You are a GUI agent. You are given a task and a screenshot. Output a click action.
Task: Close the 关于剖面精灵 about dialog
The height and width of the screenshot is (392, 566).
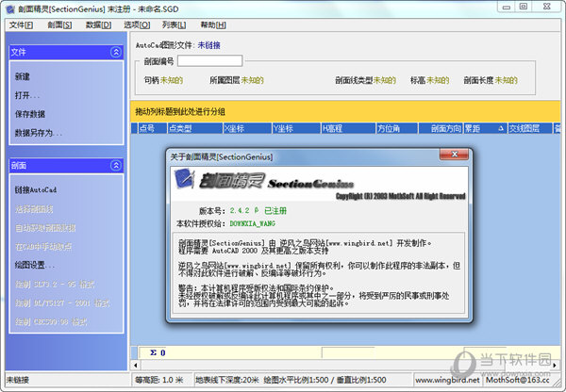[454, 154]
